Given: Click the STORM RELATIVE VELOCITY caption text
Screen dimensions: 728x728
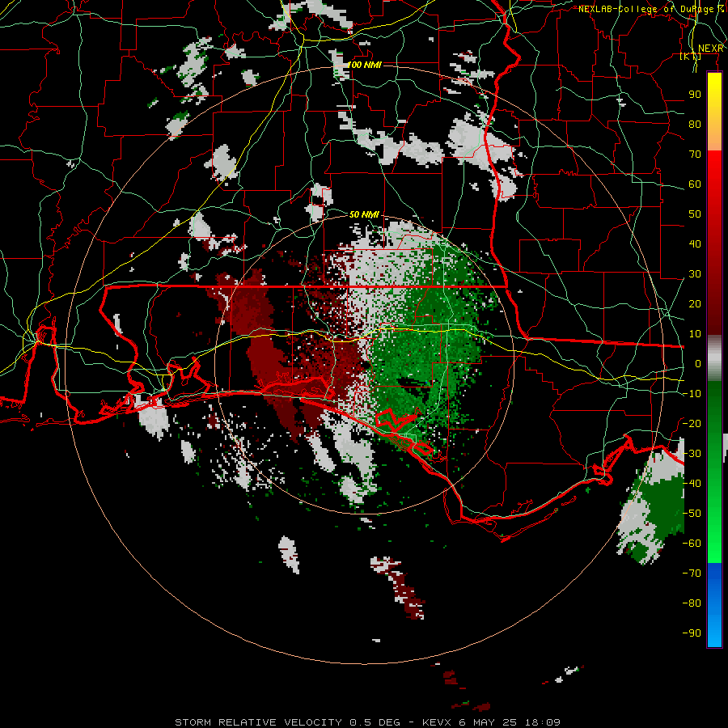Looking at the screenshot, I should tap(258, 722).
